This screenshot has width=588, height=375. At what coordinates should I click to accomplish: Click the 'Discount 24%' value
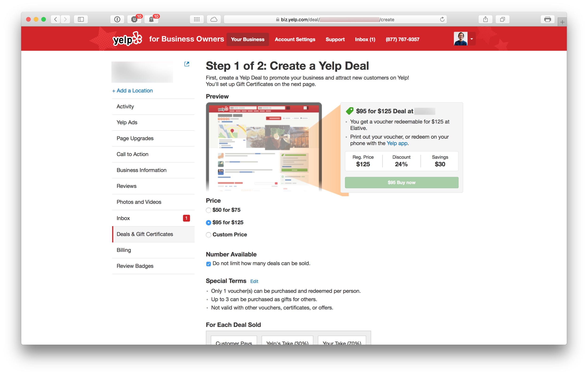[401, 164]
